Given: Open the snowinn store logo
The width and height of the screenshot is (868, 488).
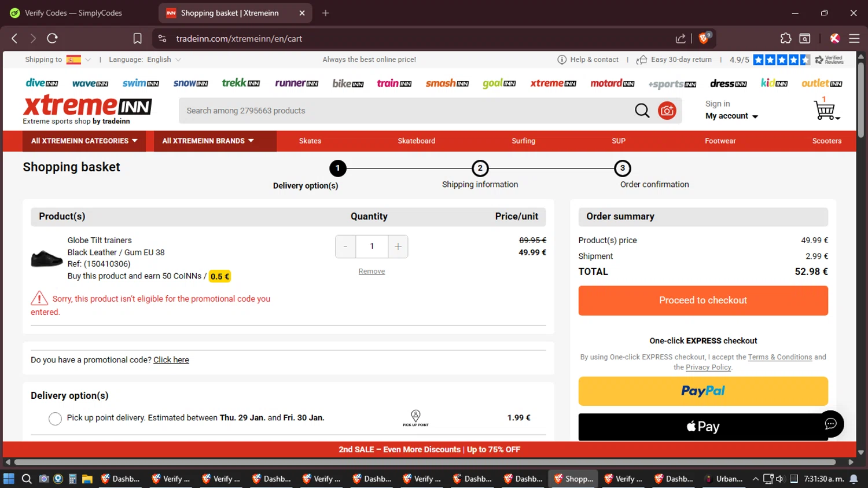Looking at the screenshot, I should pyautogui.click(x=190, y=84).
